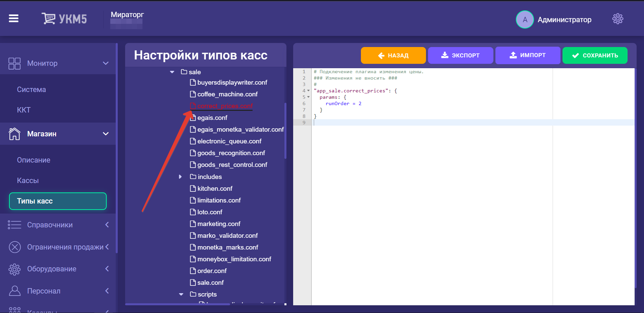The width and height of the screenshot is (644, 313).
Task: Click the ИМПОРТ button
Action: coord(528,55)
